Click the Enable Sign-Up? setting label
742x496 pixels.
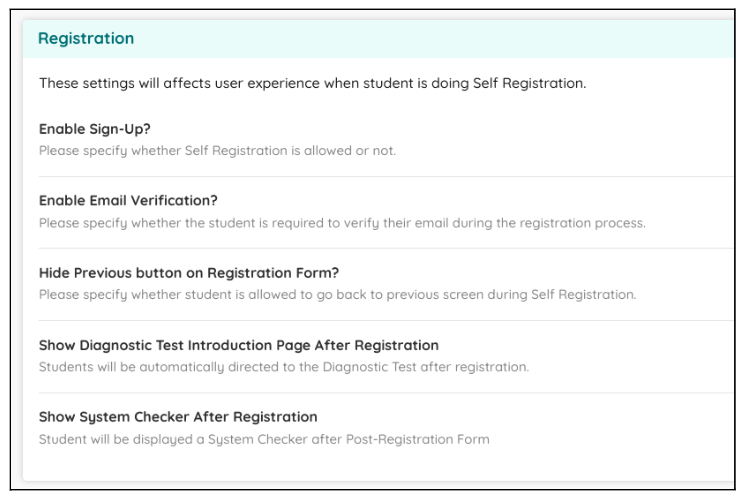(95, 129)
